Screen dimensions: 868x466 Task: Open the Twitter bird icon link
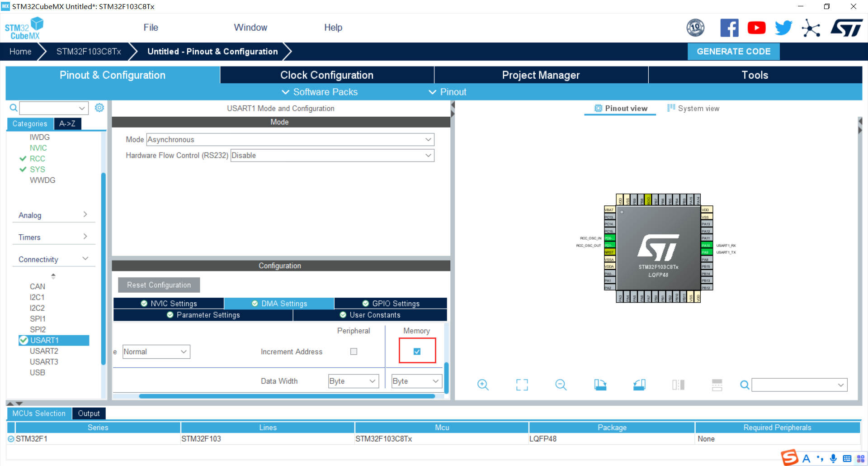783,28
